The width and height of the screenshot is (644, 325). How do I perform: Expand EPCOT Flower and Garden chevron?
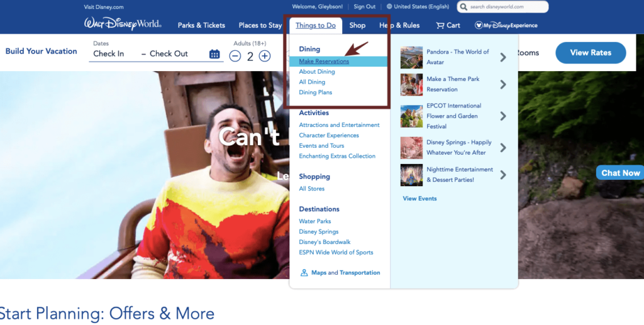(503, 116)
